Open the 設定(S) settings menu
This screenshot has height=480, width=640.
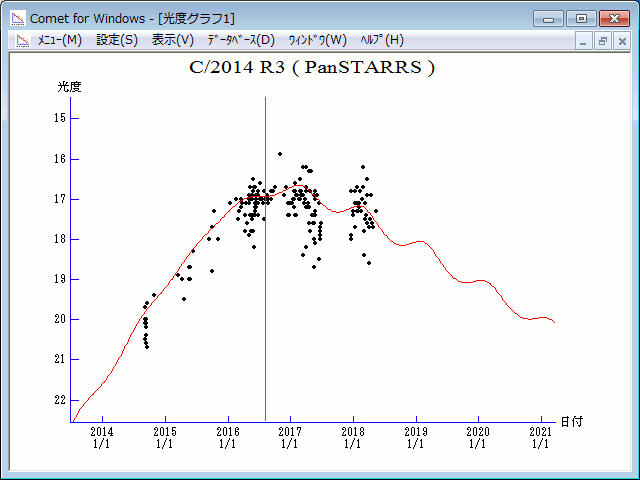(x=117, y=40)
